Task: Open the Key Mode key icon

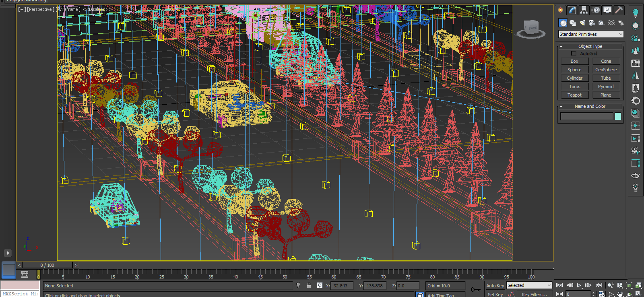Action: (475, 289)
